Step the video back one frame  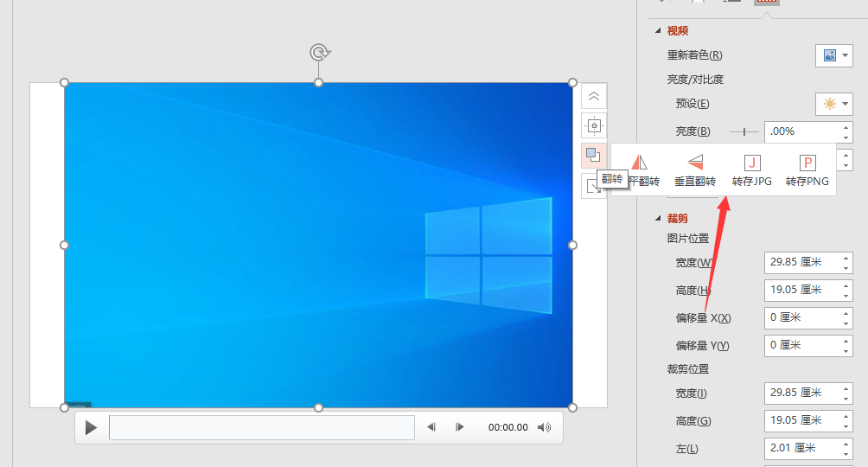pos(431,427)
